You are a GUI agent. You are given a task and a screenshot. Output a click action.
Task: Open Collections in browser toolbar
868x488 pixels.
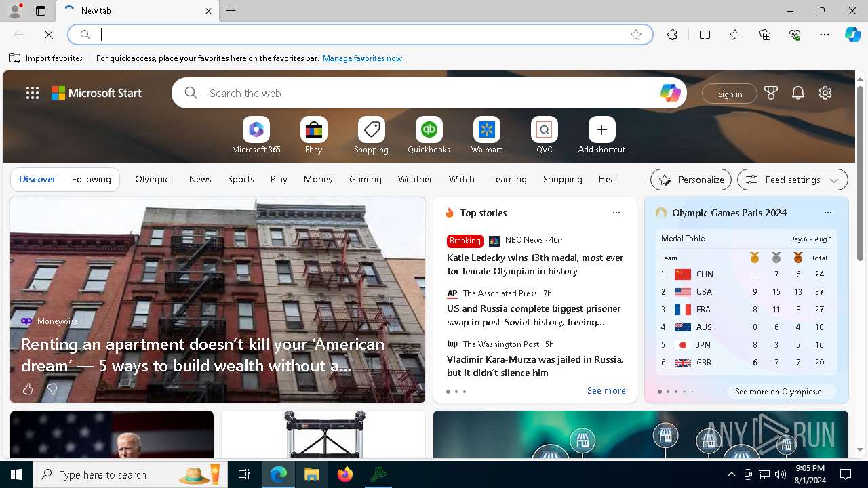click(x=765, y=35)
